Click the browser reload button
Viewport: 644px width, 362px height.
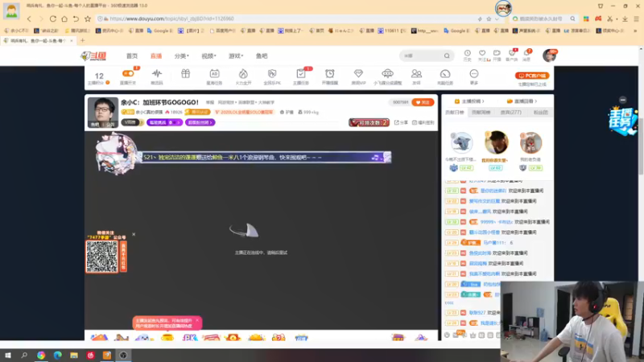(53, 19)
